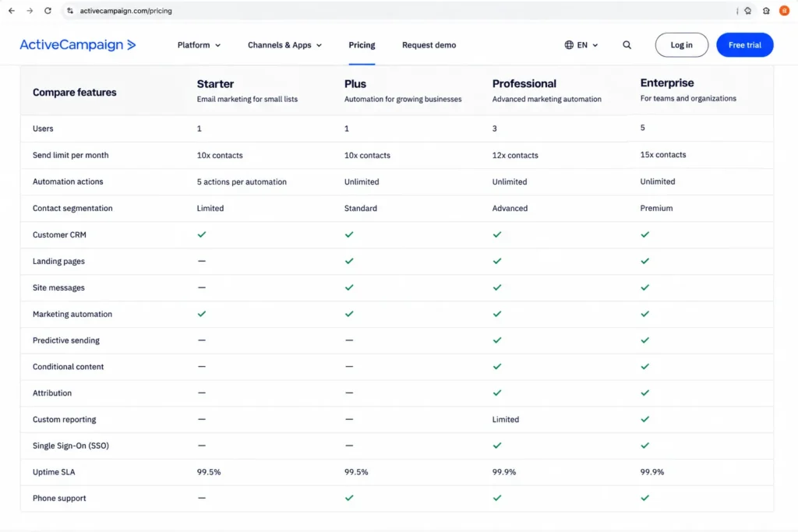Click the Contact segmentation 'Premium' value
Image resolution: width=798 pixels, height=532 pixels.
(x=656, y=208)
